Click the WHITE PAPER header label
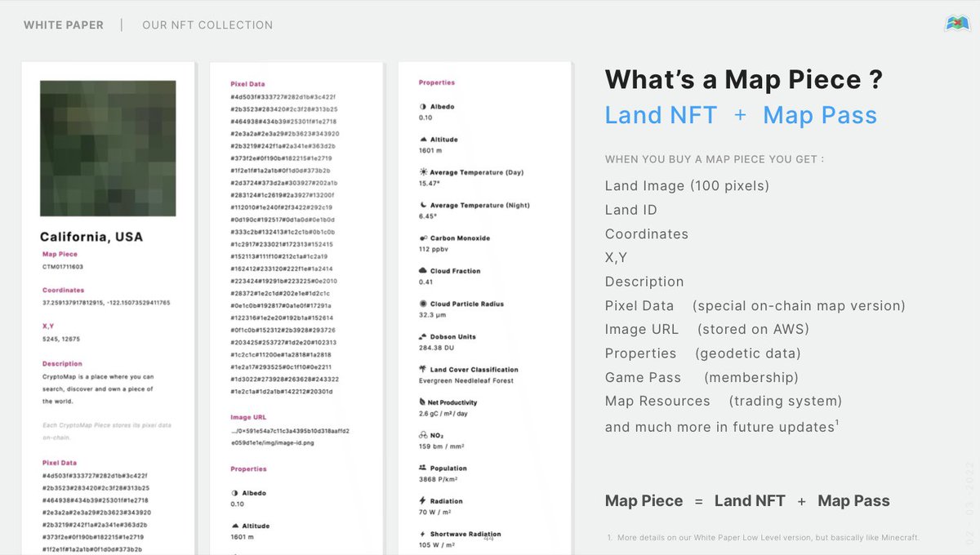This screenshot has height=555, width=980. (64, 25)
